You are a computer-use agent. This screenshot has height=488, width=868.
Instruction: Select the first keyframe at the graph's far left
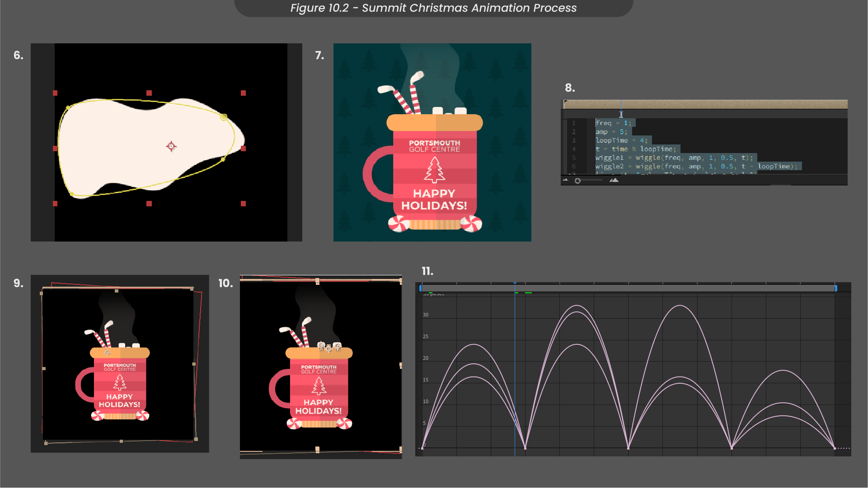(422, 448)
